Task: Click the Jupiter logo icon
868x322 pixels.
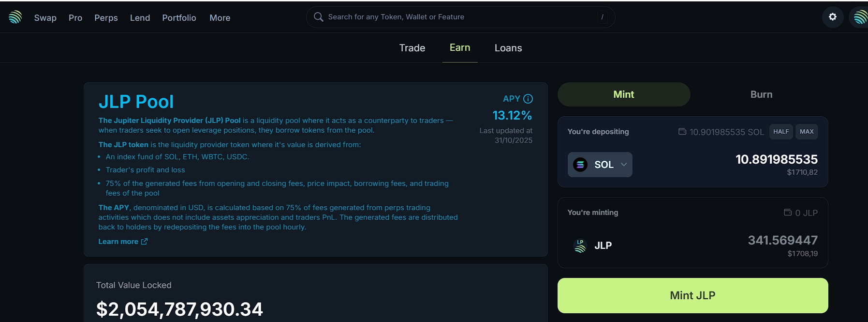Action: click(x=15, y=17)
